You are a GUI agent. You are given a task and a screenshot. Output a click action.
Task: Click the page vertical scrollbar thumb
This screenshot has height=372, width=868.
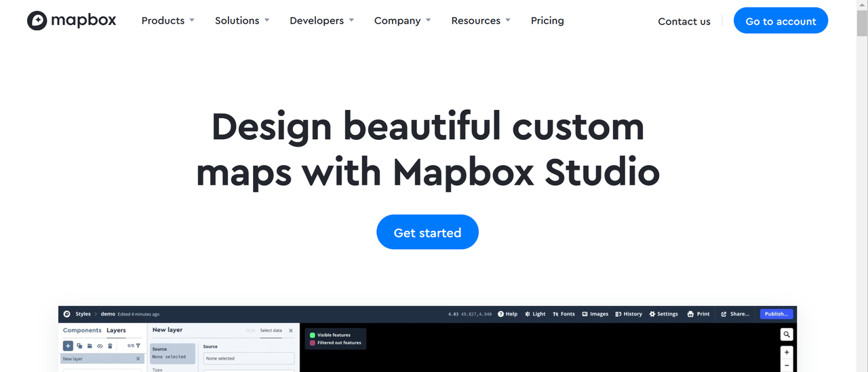pos(862,22)
